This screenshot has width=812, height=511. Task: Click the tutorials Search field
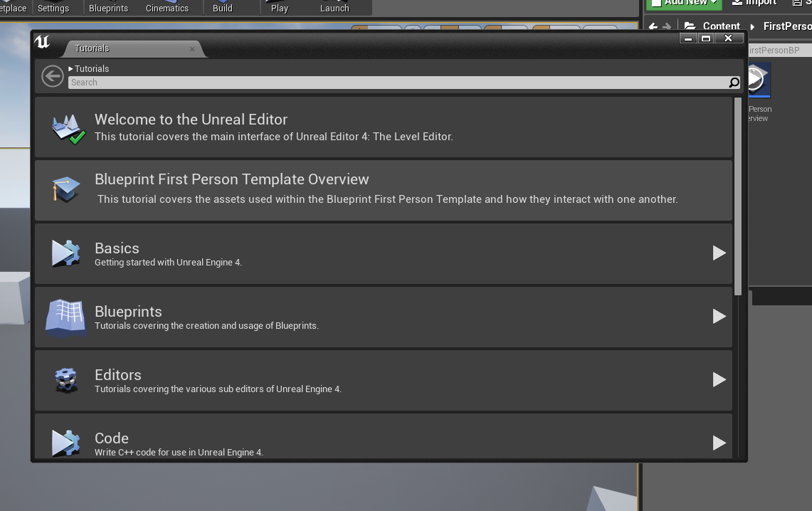point(397,83)
